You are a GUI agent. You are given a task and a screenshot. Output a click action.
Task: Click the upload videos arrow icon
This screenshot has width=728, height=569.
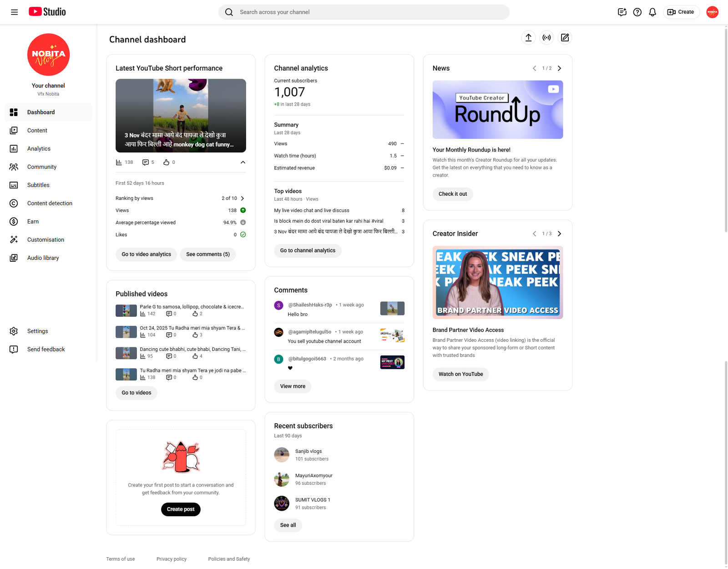528,38
